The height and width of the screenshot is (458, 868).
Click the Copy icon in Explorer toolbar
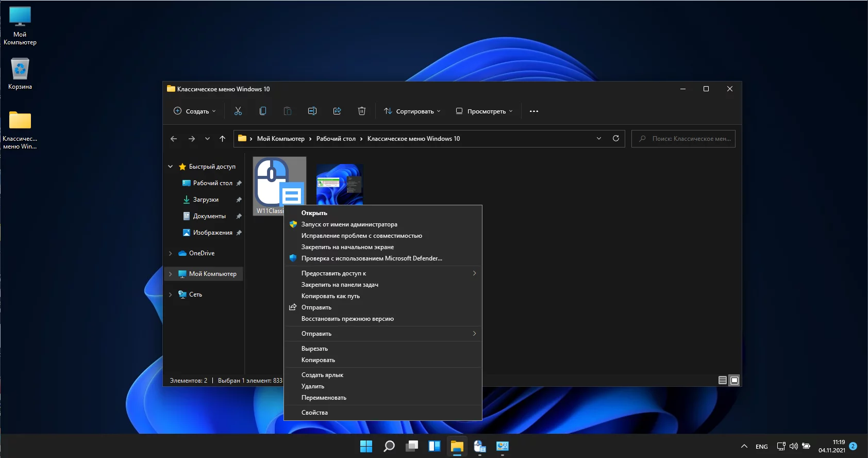click(263, 111)
